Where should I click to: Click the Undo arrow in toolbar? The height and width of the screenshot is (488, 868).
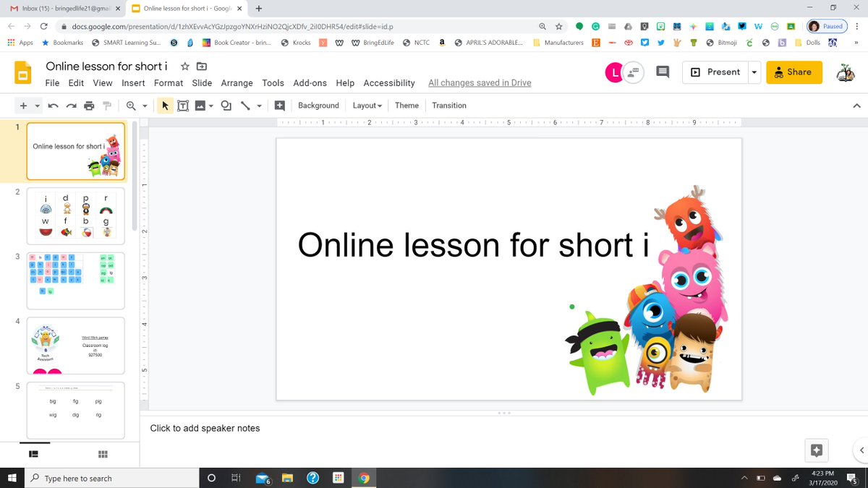(x=53, y=106)
